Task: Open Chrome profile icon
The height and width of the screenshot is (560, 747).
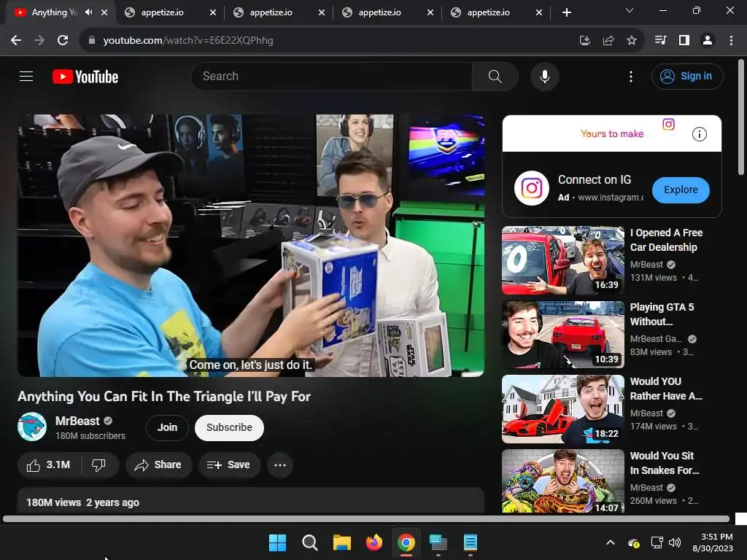Action: (708, 41)
